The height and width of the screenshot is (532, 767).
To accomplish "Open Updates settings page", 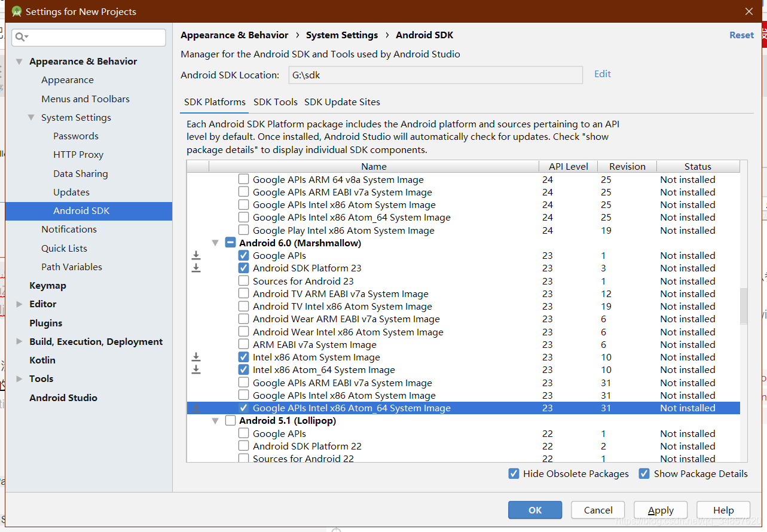I will tap(71, 192).
